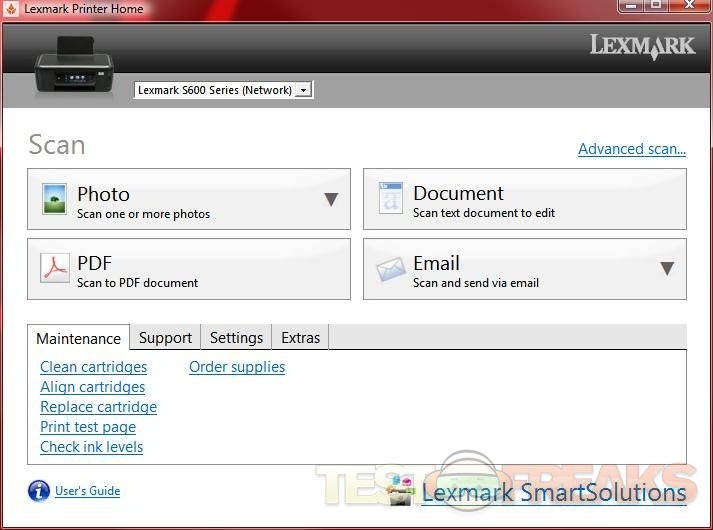
Task: Open the Settings tab
Action: (236, 338)
